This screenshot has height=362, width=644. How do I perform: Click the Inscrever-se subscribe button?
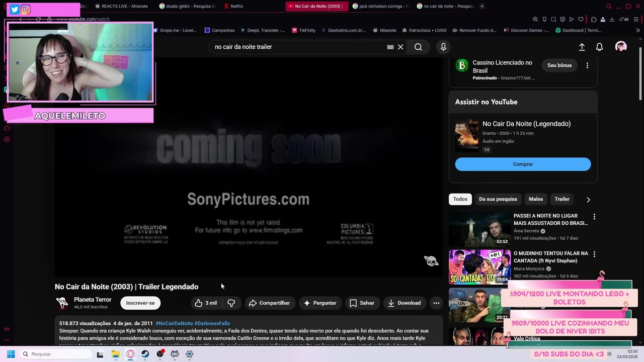(x=140, y=303)
